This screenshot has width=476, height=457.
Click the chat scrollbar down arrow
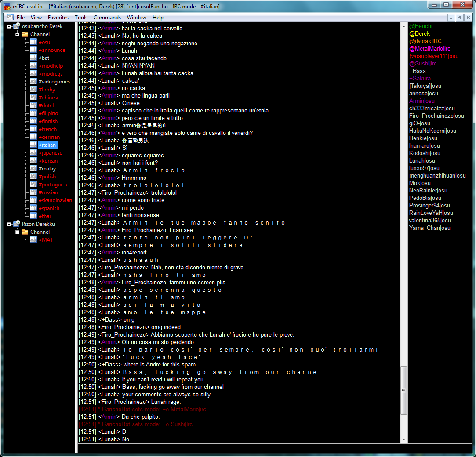(x=403, y=439)
